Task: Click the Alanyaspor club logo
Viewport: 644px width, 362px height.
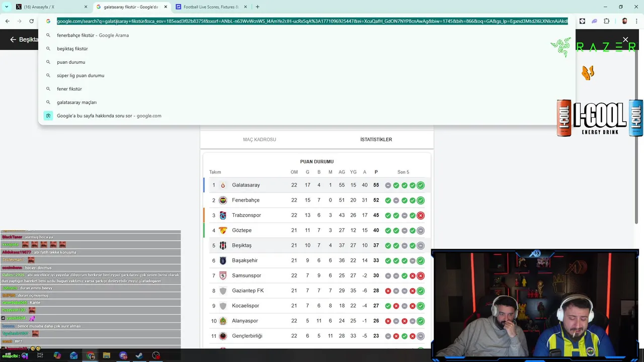Action: point(223,321)
